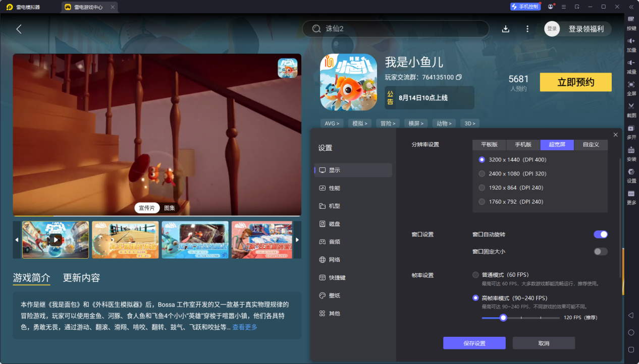639x364 pixels.
Task: Click 保存设置 save settings button
Action: tap(474, 343)
